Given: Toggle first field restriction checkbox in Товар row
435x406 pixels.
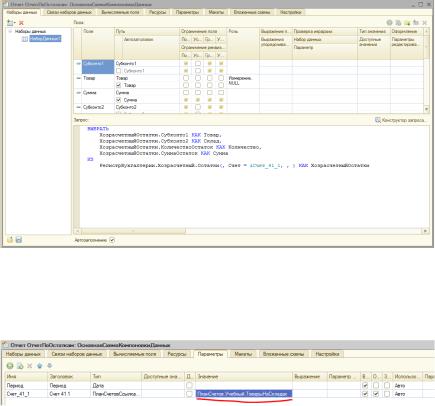Looking at the screenshot, I should click(186, 78).
